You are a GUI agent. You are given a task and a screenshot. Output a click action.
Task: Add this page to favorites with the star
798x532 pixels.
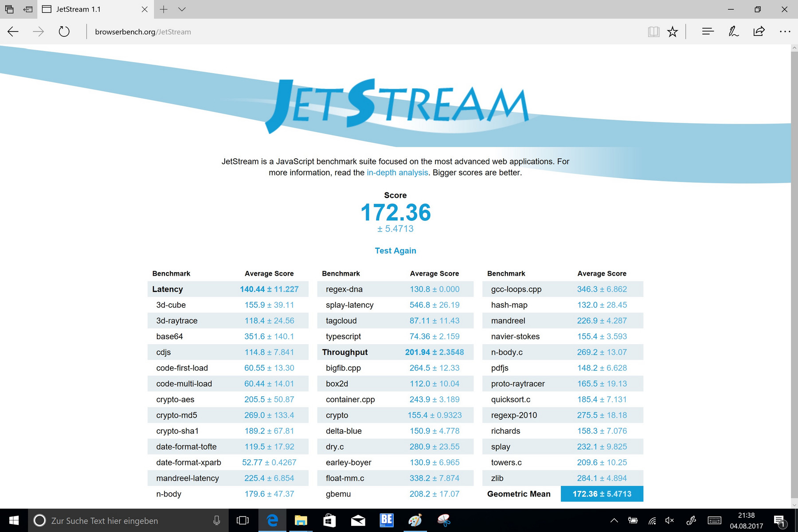click(x=673, y=31)
